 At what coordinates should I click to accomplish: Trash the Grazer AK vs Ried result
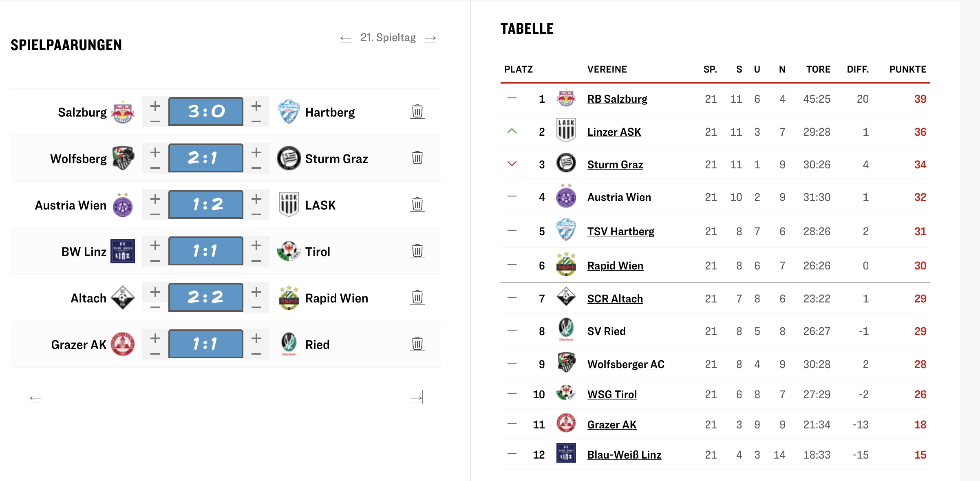[417, 344]
